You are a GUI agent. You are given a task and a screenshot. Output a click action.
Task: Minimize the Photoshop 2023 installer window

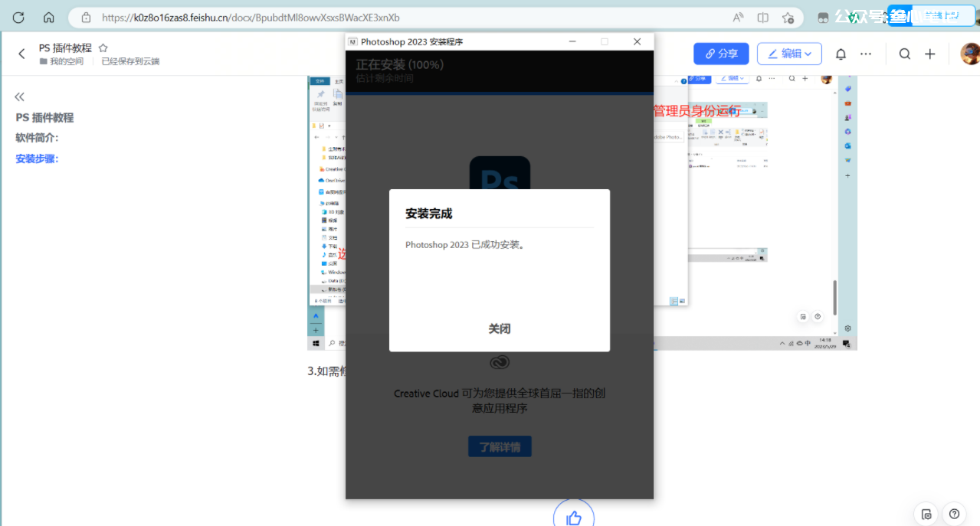click(572, 41)
